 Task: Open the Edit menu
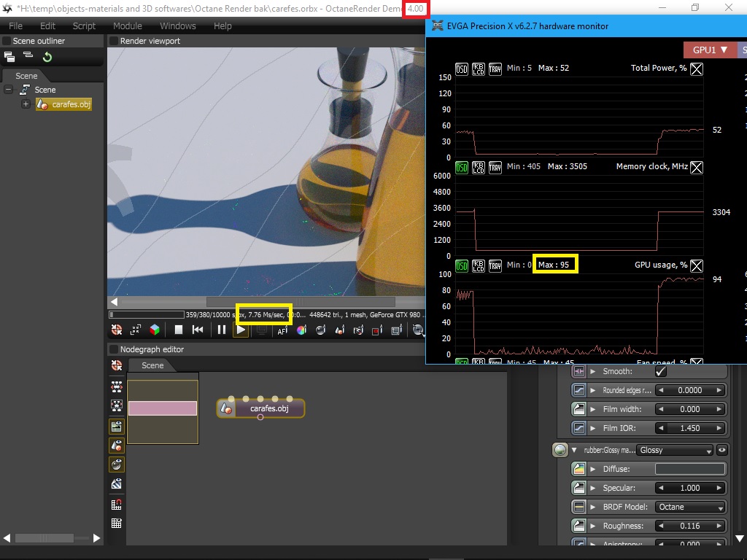pos(47,26)
